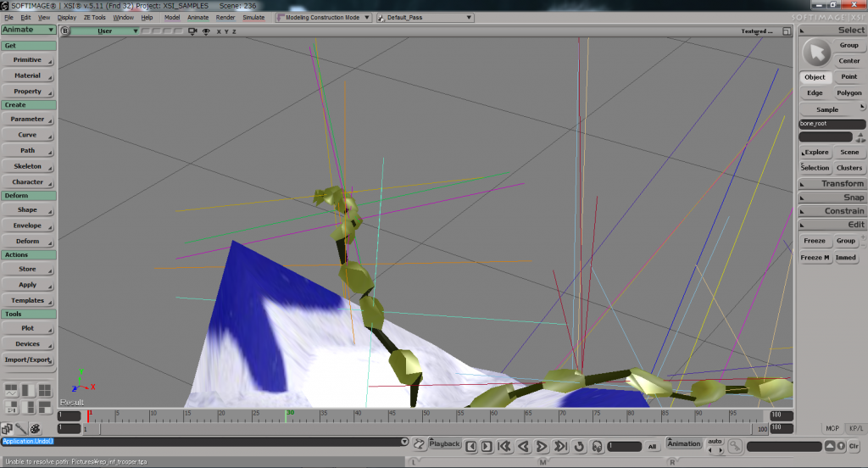Click the Application.Undo() command line field
Image resolution: width=868 pixels, height=468 pixels.
[x=201, y=442]
